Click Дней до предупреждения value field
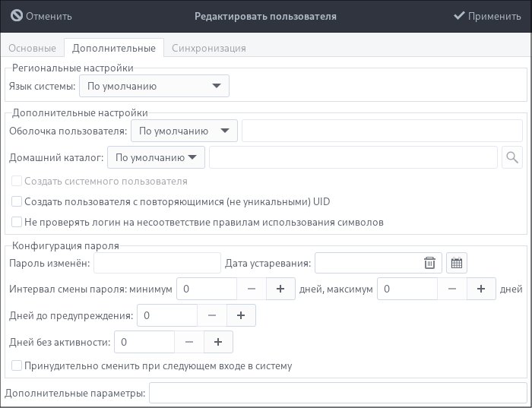Viewport: 532px width, 408px height. point(167,315)
